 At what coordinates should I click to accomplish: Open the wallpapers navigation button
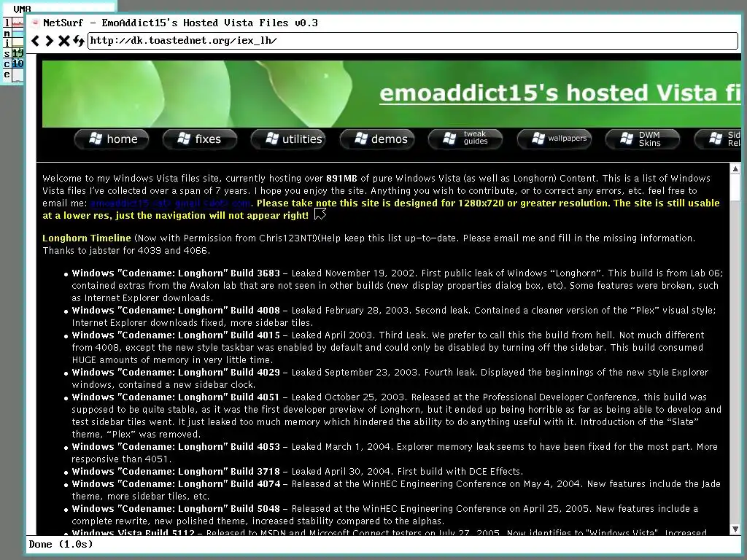click(x=554, y=139)
